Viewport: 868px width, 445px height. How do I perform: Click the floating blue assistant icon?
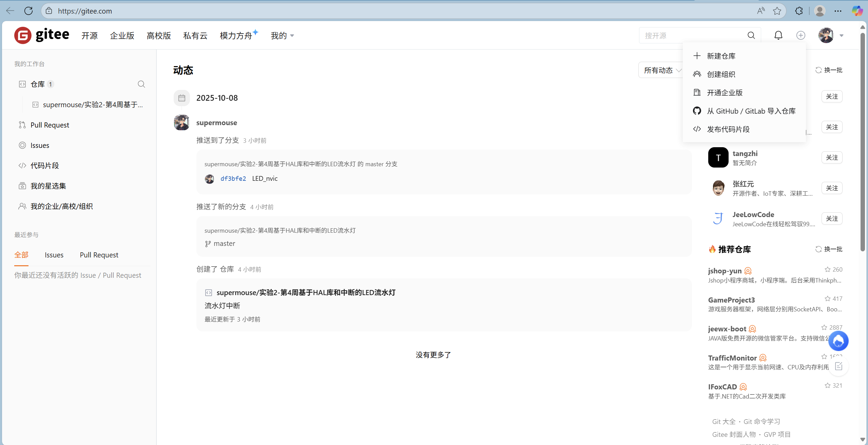tap(838, 341)
